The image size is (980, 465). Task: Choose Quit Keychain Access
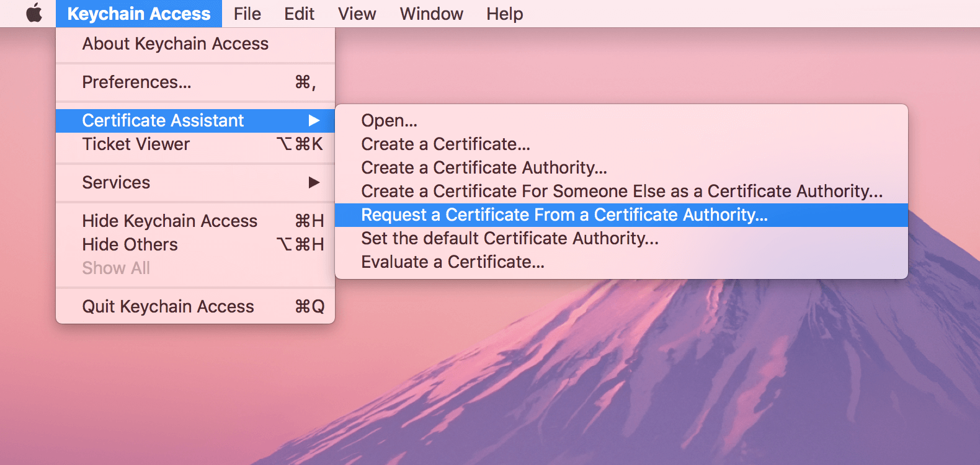[x=195, y=307]
